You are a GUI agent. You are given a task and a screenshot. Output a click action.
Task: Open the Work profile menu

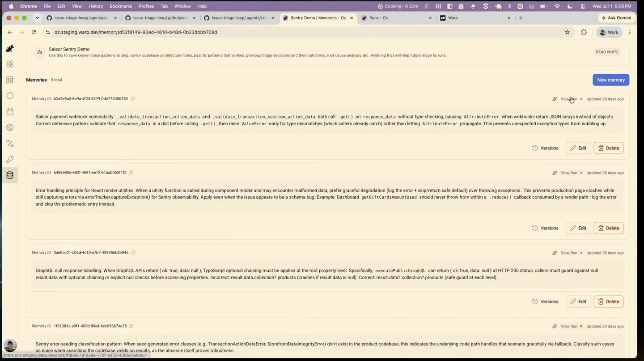pyautogui.click(x=609, y=32)
